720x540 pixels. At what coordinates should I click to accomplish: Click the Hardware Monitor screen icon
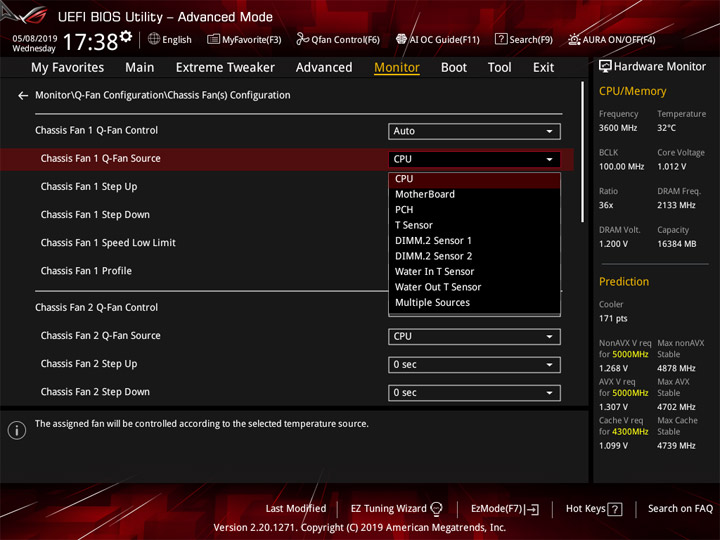[605, 67]
